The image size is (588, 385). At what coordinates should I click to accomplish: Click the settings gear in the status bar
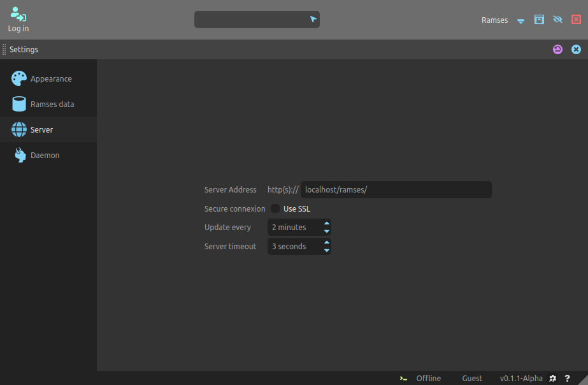[553, 379]
